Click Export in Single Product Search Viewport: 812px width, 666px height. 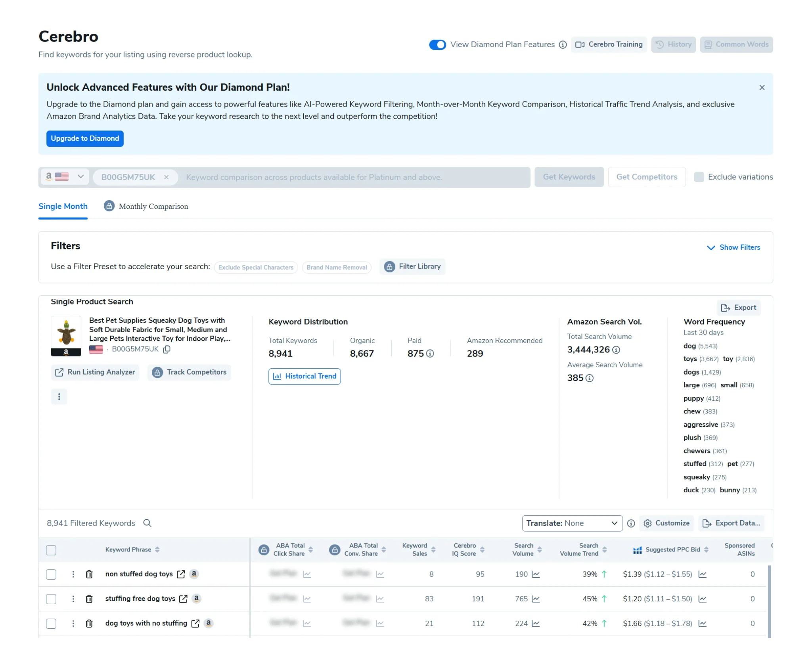(x=738, y=308)
